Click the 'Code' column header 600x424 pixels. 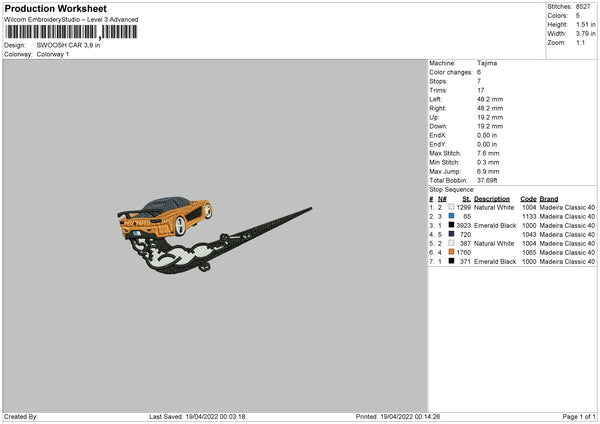click(528, 199)
